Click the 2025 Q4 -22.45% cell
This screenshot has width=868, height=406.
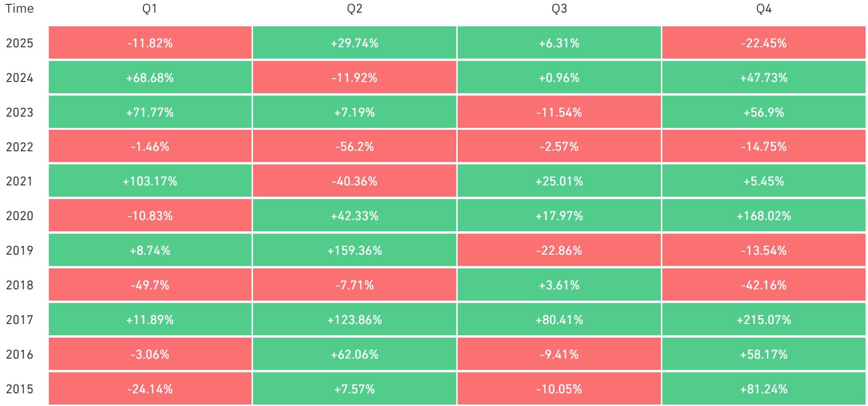click(763, 43)
